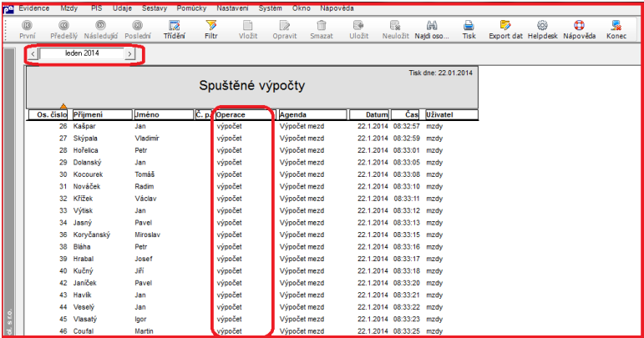Sort by Datum column header
This screenshot has height=338, width=644.
(368, 115)
